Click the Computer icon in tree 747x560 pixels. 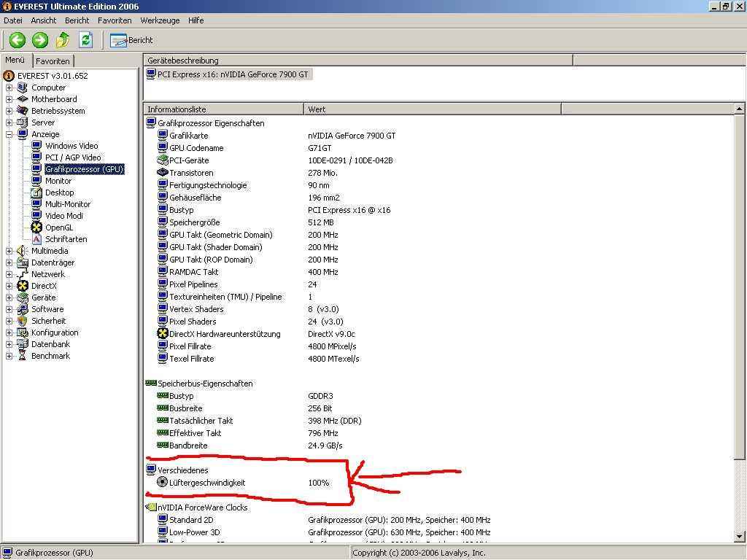click(x=23, y=87)
